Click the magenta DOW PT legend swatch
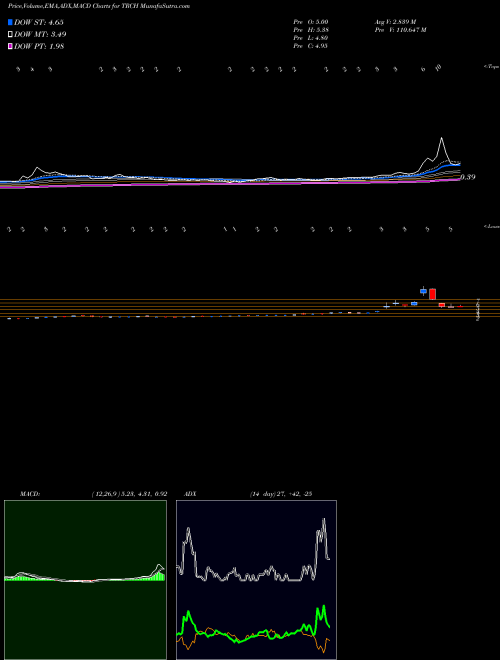Screen dimensions: 500x660 click(x=10, y=46)
